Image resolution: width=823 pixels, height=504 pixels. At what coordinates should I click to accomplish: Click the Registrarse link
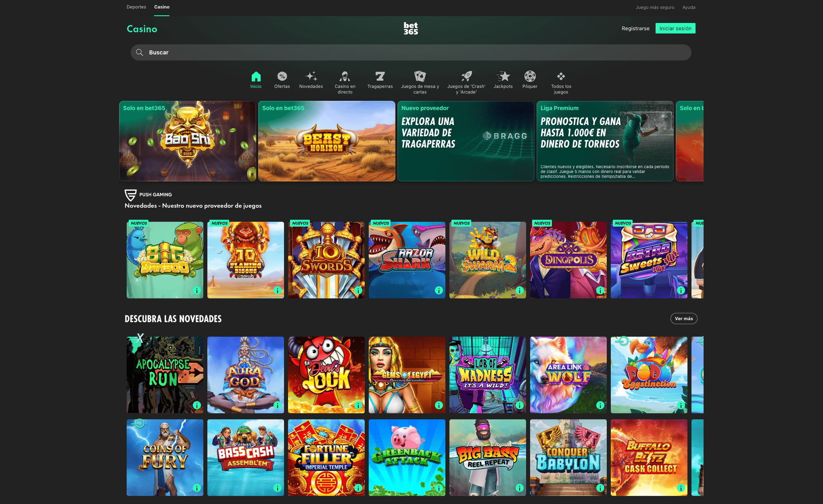635,28
